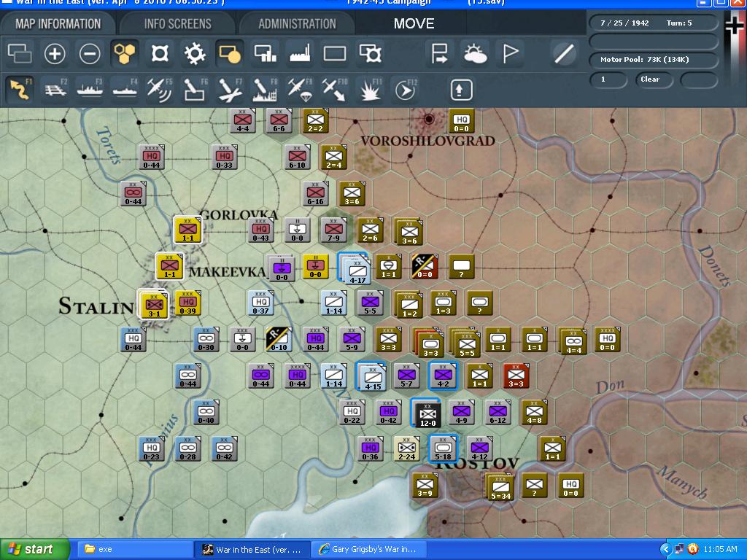
Task: Click the overlapping windows icon in top toolbar
Action: point(20,53)
